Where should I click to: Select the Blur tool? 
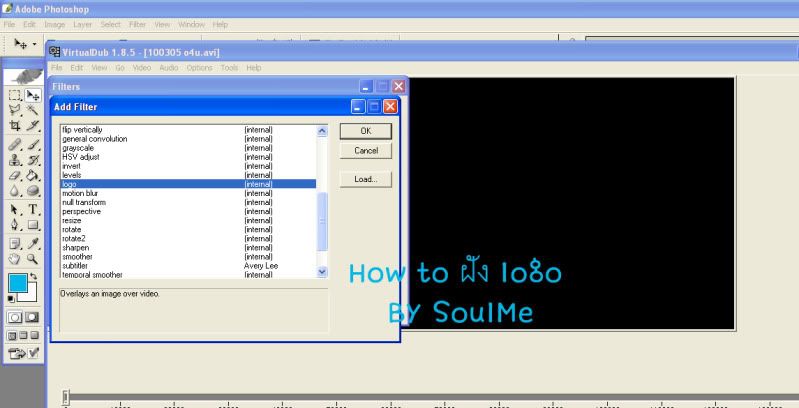tap(15, 191)
